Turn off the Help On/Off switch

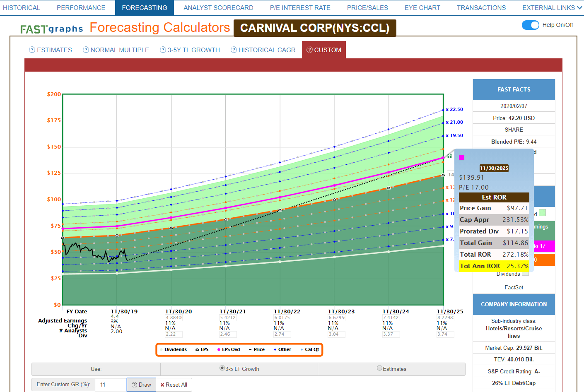531,25
